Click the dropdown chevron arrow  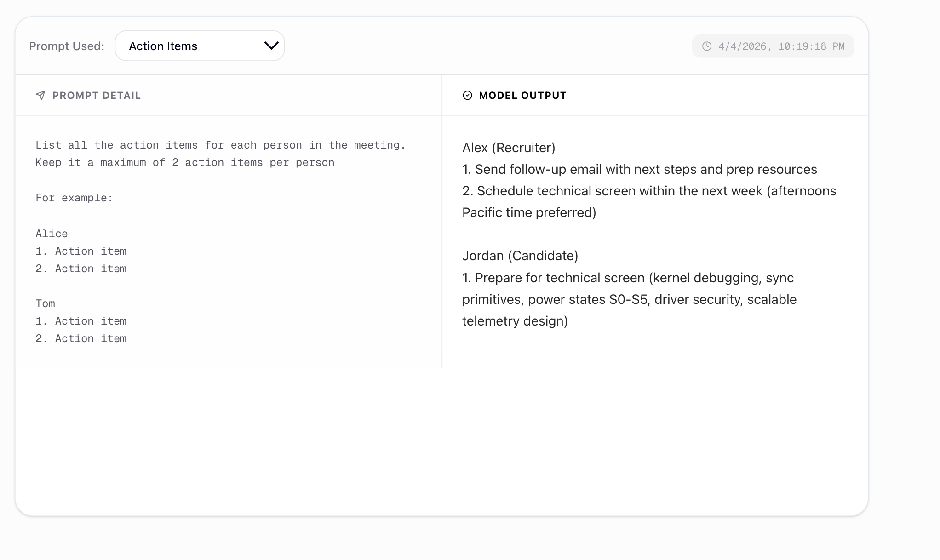(x=271, y=46)
